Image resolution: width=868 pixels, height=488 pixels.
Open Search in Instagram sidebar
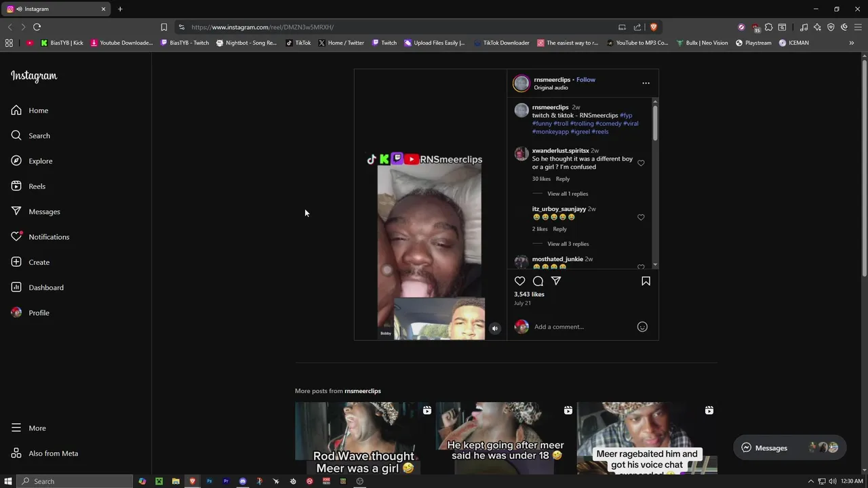(x=31, y=136)
